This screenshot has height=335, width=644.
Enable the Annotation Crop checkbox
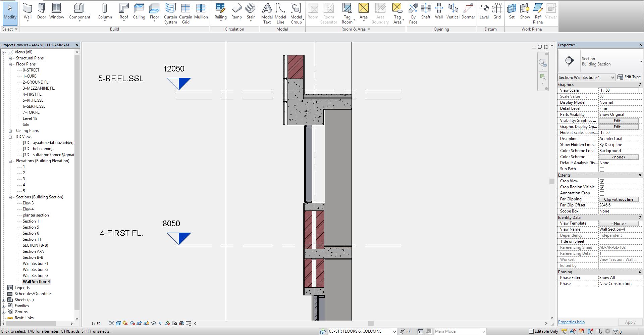602,193
